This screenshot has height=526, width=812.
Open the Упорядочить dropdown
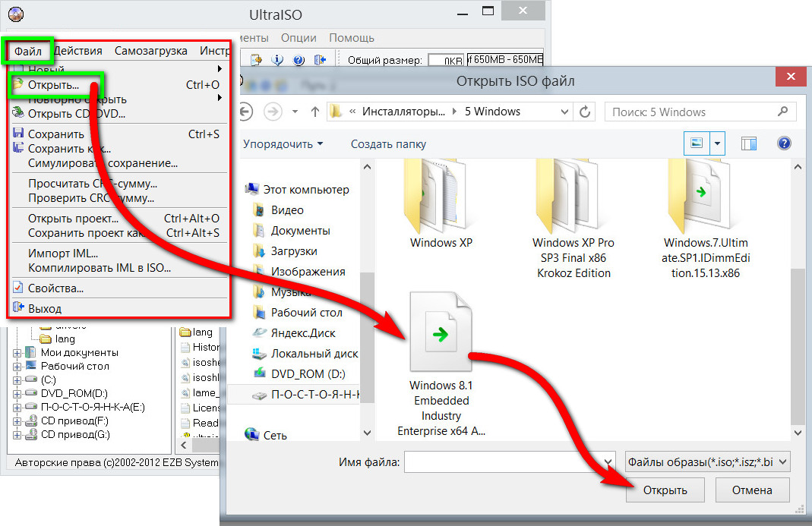click(x=283, y=144)
